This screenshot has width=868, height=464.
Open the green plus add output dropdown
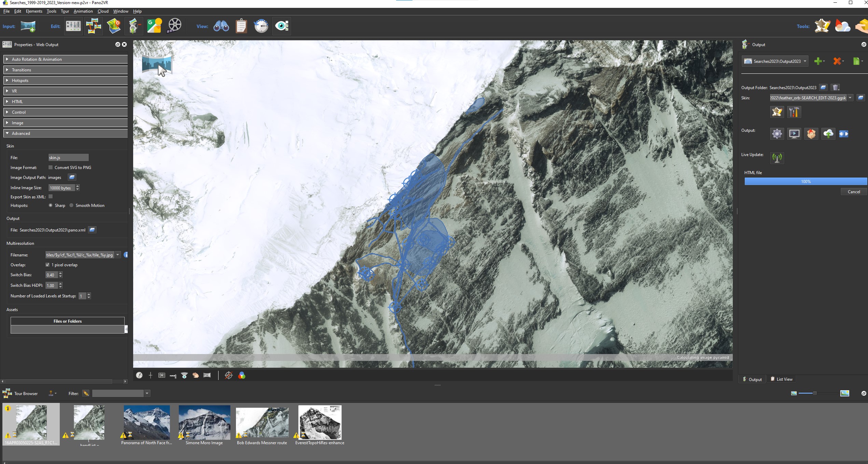pos(819,61)
